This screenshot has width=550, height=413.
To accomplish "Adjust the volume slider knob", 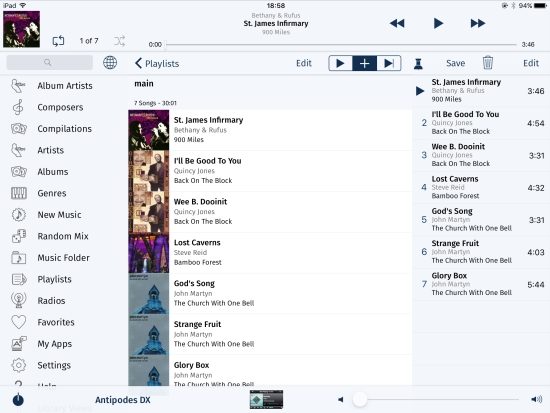I will click(360, 399).
